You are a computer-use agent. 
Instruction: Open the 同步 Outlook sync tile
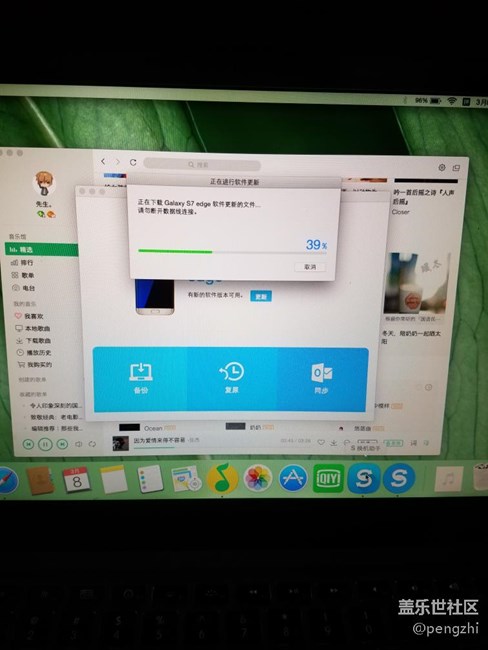click(321, 378)
